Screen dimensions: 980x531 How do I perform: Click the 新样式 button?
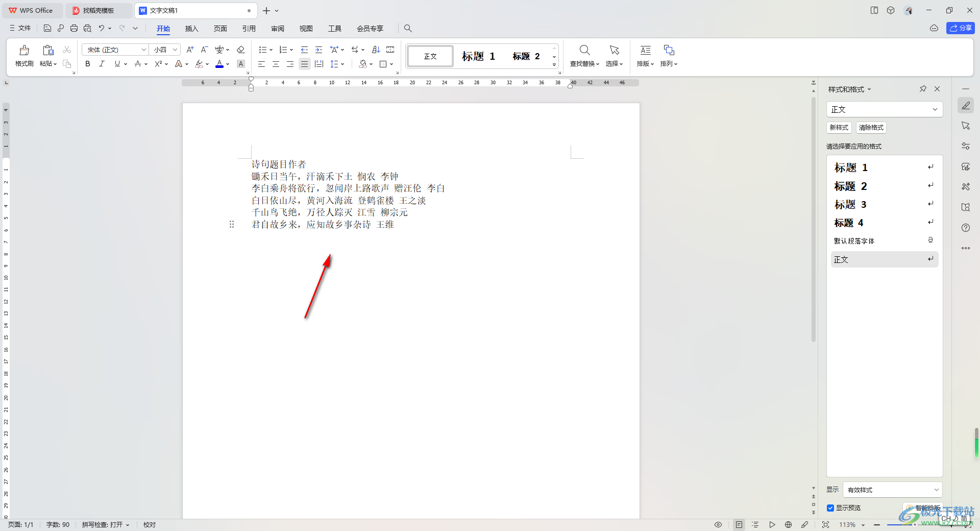(839, 128)
